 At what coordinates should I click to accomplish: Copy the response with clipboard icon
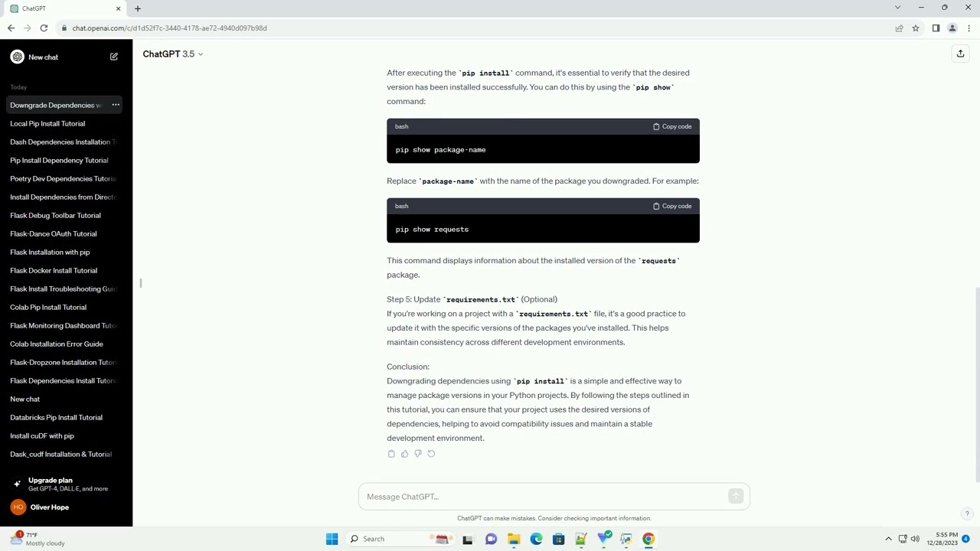coord(391,454)
